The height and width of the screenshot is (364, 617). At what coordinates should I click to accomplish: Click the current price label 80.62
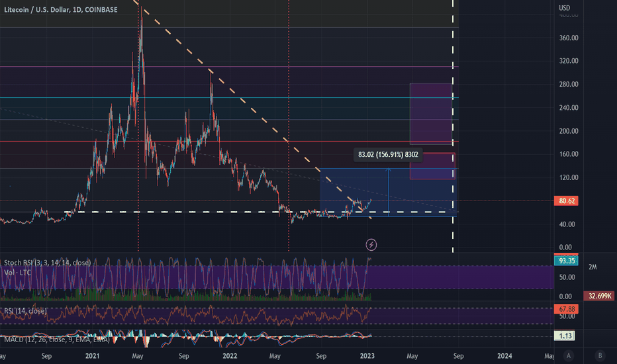tap(566, 201)
